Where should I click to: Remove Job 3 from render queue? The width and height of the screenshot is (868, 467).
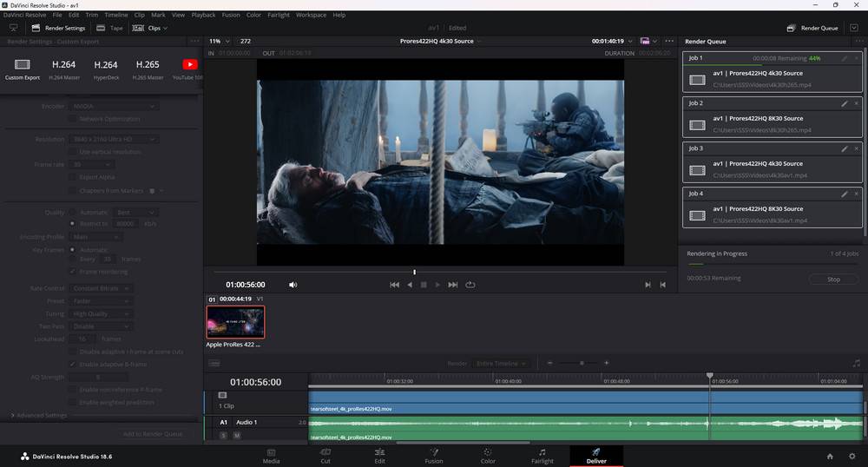tap(857, 148)
